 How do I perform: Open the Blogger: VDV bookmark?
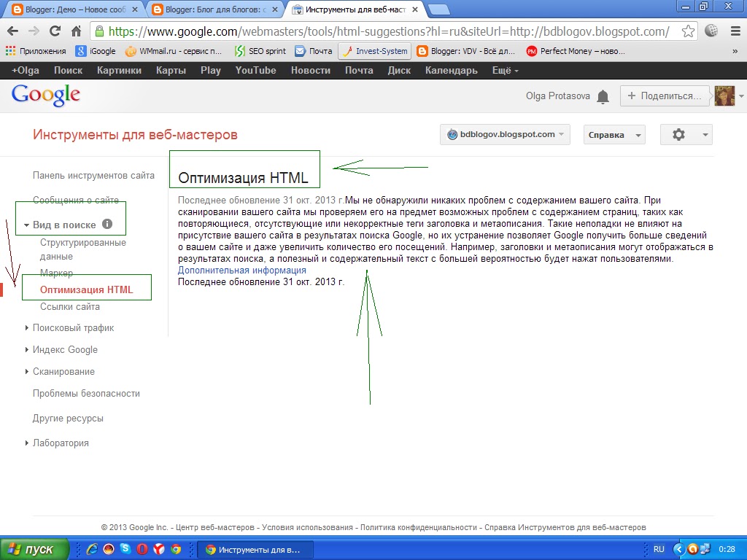coord(465,51)
